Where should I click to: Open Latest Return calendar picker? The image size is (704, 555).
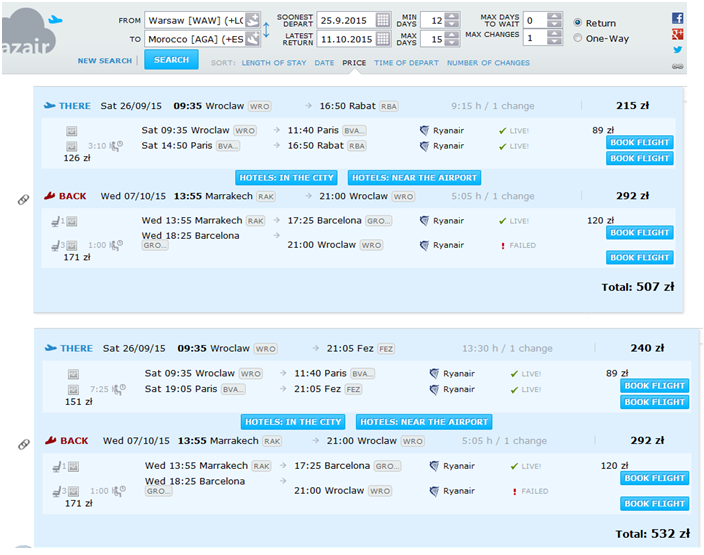pos(383,39)
